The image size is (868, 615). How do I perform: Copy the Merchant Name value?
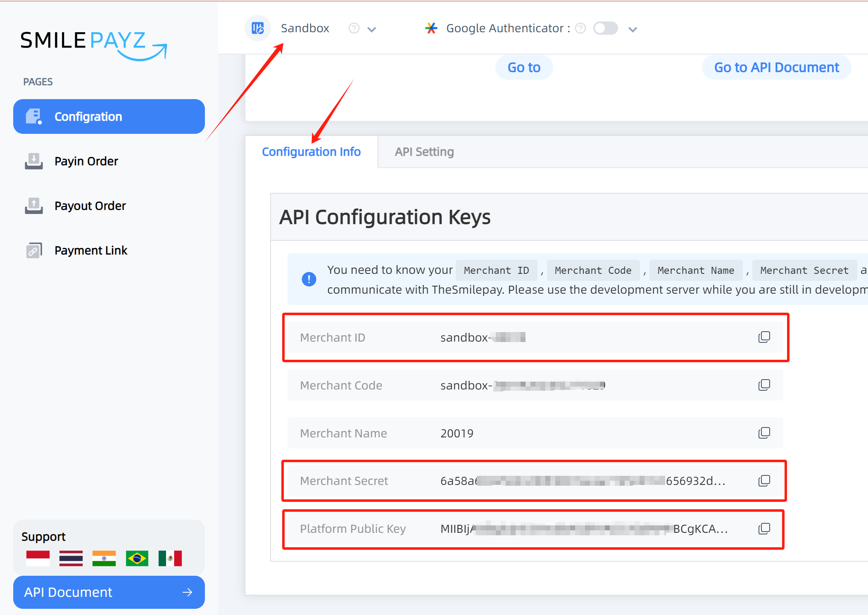(x=764, y=433)
